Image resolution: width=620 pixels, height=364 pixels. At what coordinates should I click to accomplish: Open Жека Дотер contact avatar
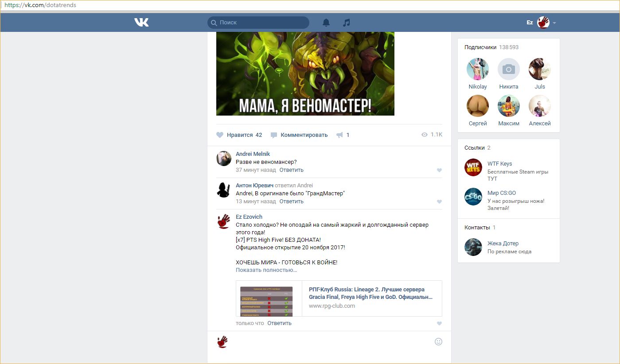(x=473, y=247)
